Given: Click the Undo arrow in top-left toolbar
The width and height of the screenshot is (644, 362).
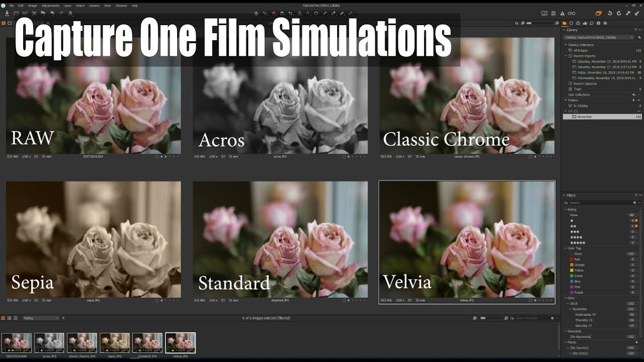Looking at the screenshot, I should [x=52, y=13].
